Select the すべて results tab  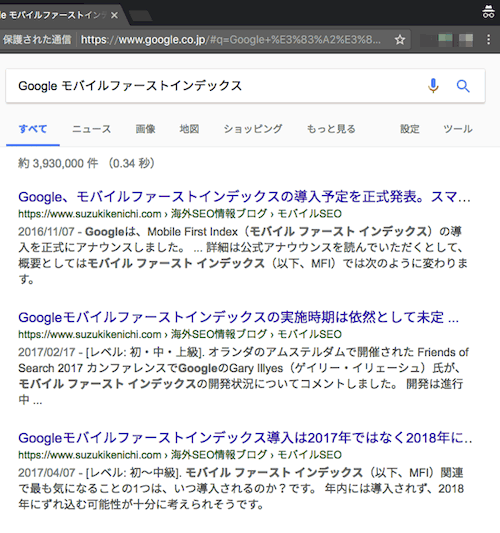tap(33, 129)
